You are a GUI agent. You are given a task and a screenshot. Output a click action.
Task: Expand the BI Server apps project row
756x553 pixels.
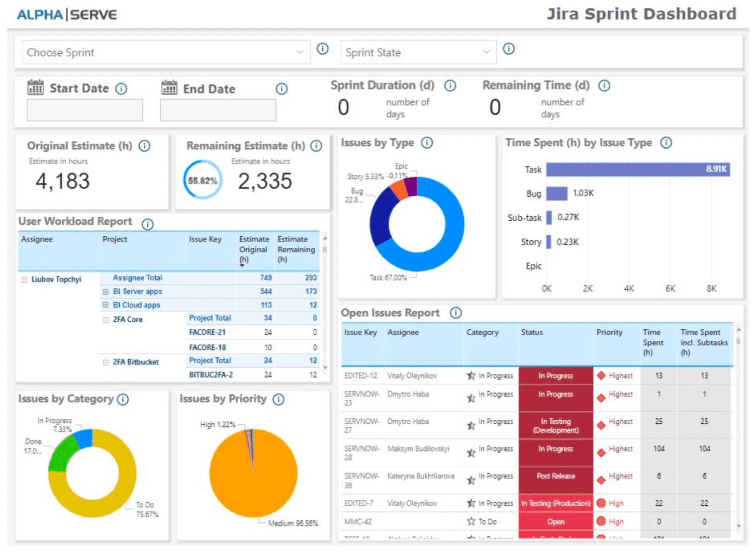point(106,292)
